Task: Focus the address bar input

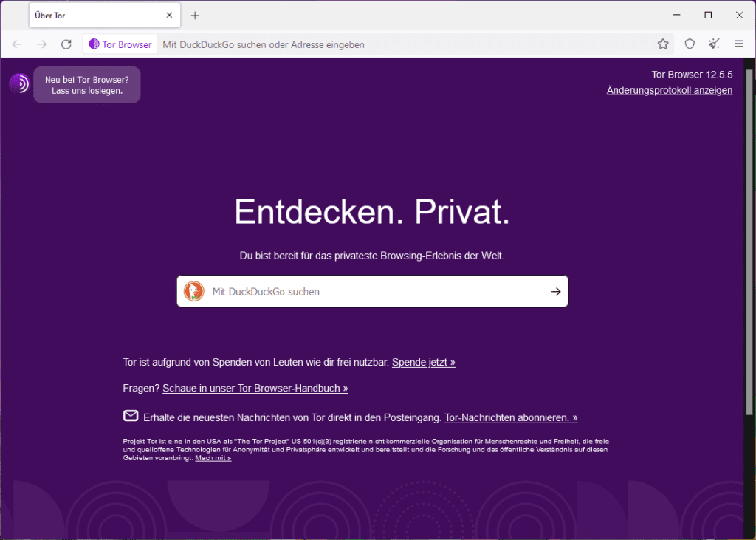Action: coord(405,44)
